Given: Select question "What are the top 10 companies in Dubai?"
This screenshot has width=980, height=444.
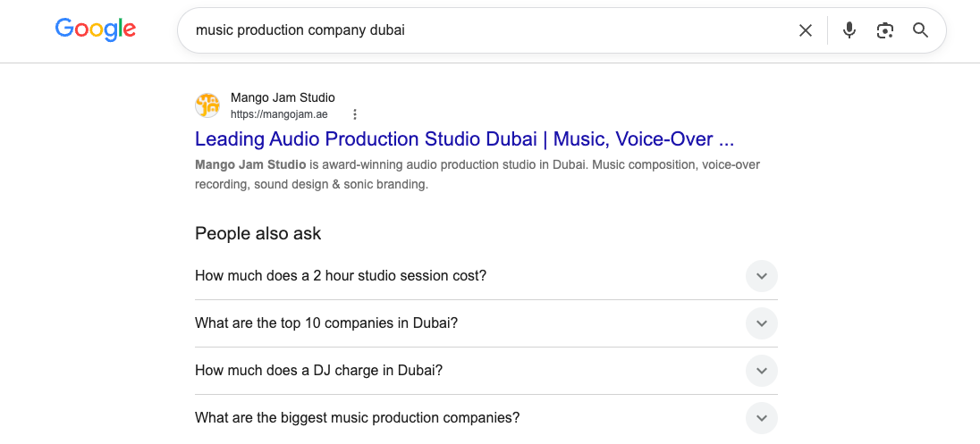Looking at the screenshot, I should 326,323.
